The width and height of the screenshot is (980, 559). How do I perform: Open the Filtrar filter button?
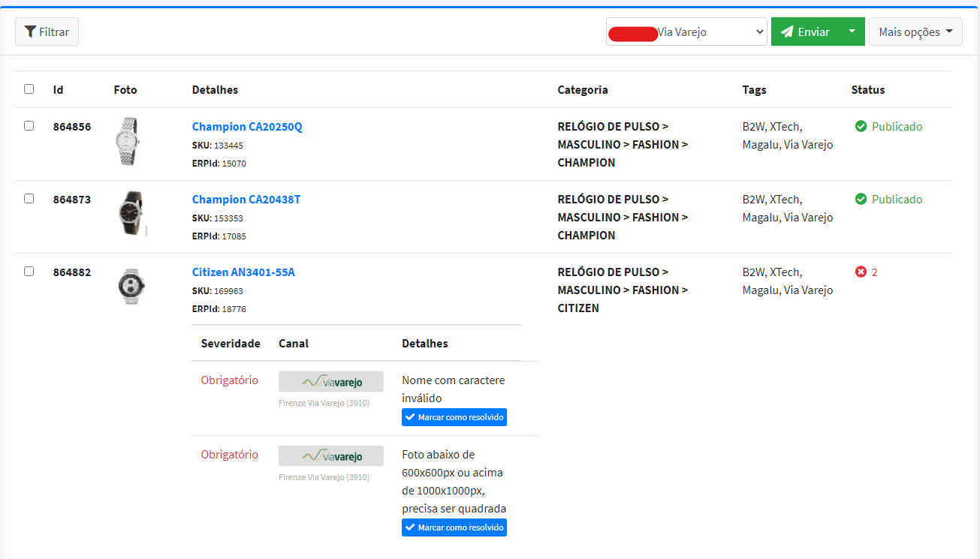[x=47, y=32]
